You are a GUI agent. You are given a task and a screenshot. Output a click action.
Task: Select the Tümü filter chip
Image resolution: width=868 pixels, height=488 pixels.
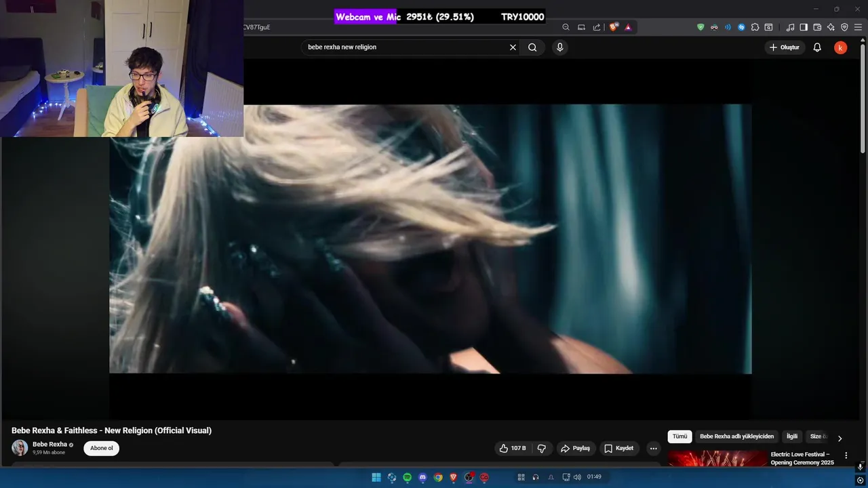pyautogui.click(x=679, y=436)
